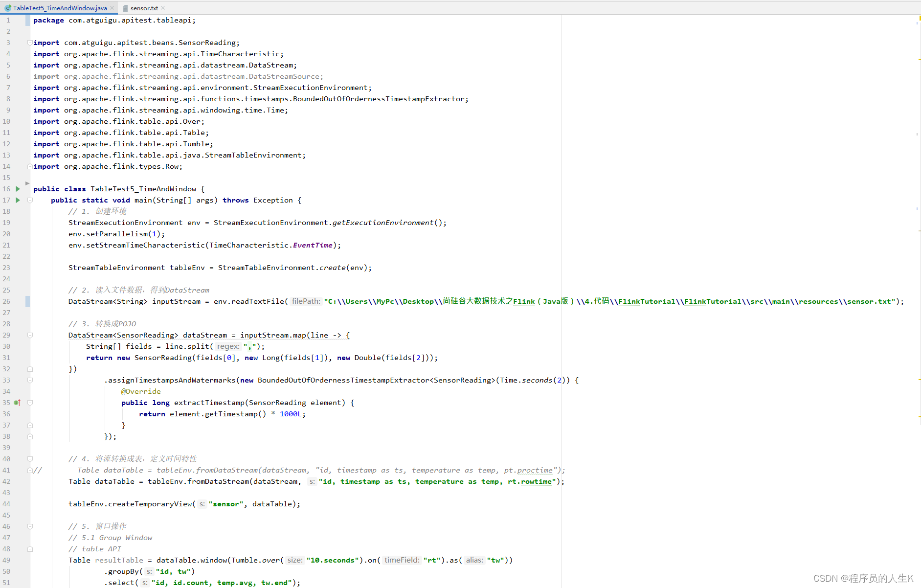Click fold marker at end of imports on line 14
The image size is (921, 588).
click(x=30, y=166)
